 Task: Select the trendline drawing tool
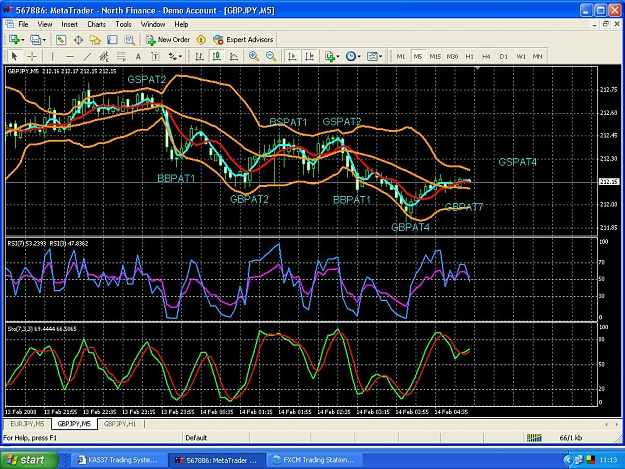87,57
